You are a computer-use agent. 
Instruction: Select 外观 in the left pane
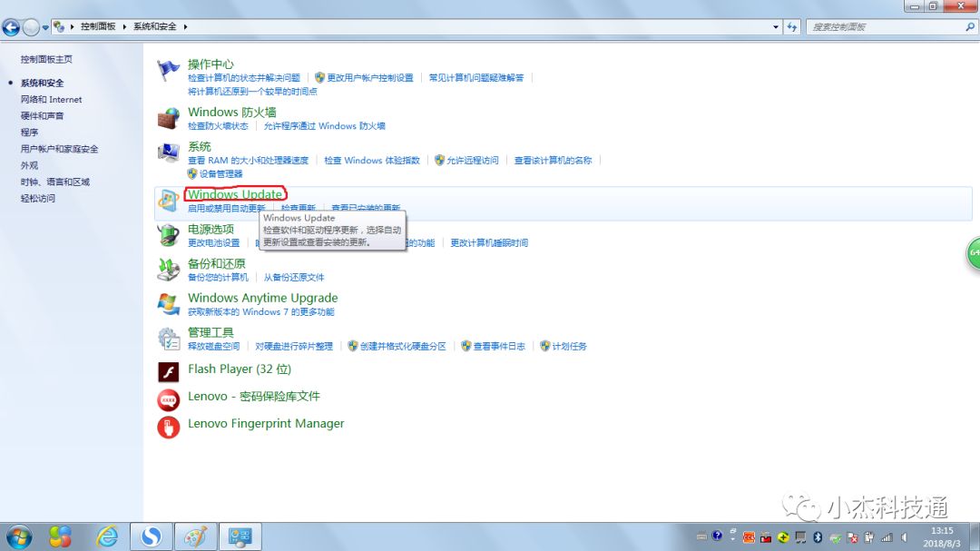pos(29,166)
